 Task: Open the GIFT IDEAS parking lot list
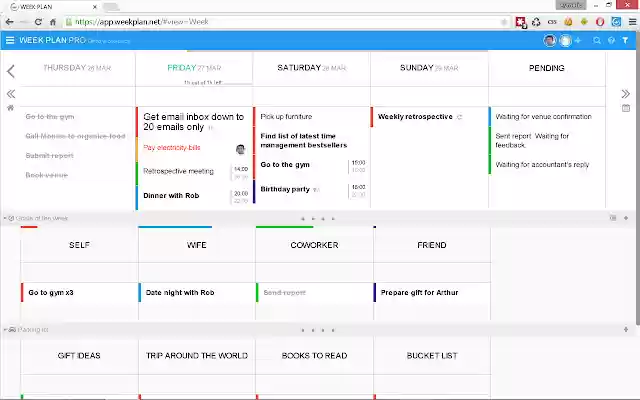point(79,356)
